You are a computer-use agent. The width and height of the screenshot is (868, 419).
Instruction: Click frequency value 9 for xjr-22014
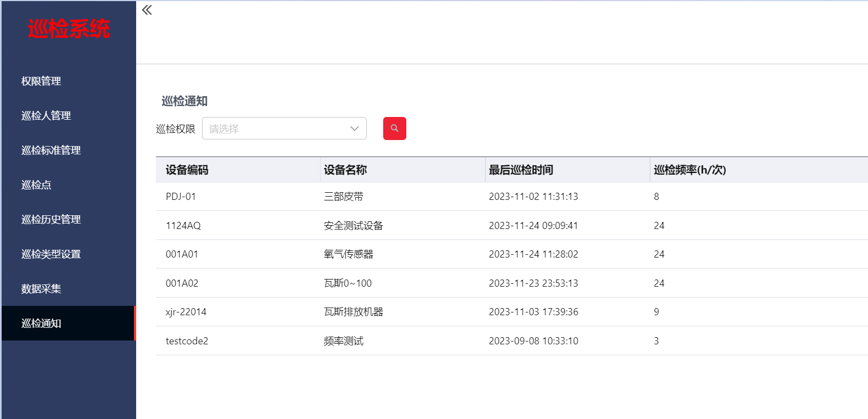pyautogui.click(x=657, y=312)
